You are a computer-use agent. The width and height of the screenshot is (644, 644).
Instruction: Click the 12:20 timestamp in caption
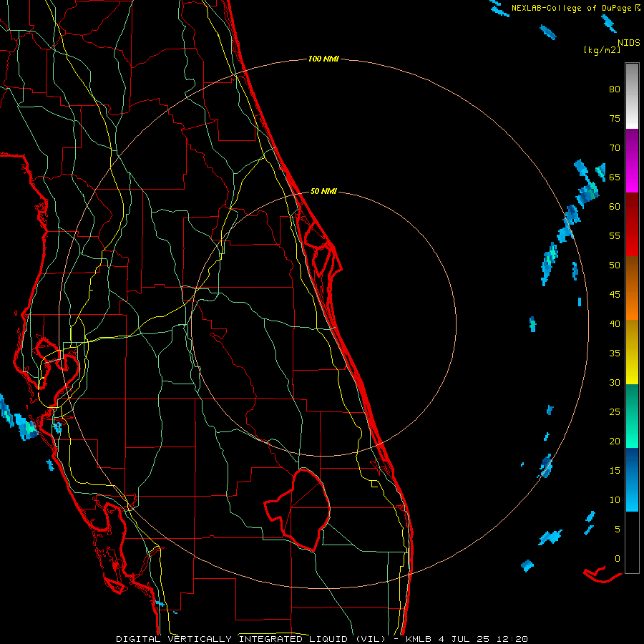[x=513, y=639]
